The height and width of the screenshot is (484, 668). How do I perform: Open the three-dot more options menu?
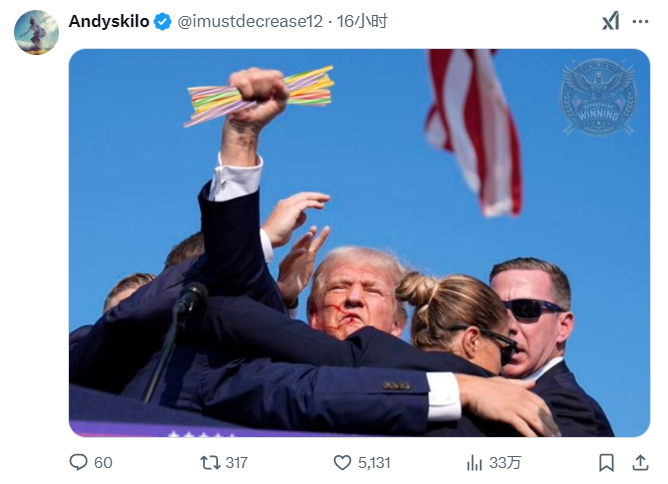coord(640,22)
